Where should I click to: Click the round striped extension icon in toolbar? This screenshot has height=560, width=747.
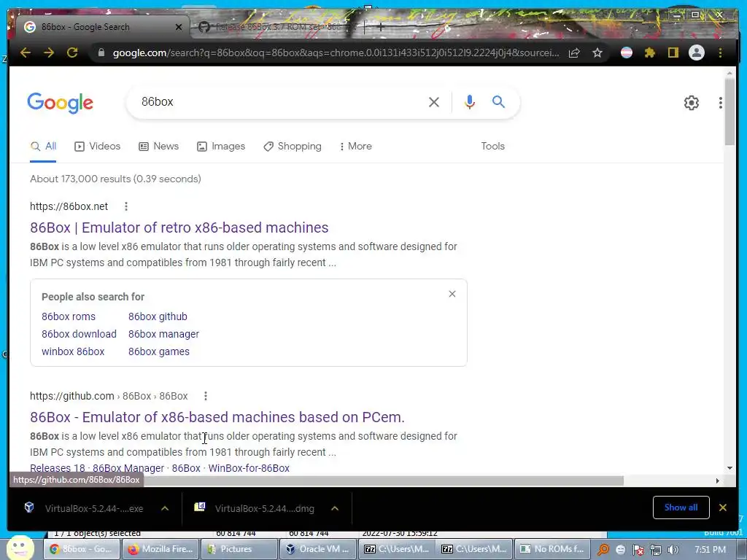click(x=627, y=52)
